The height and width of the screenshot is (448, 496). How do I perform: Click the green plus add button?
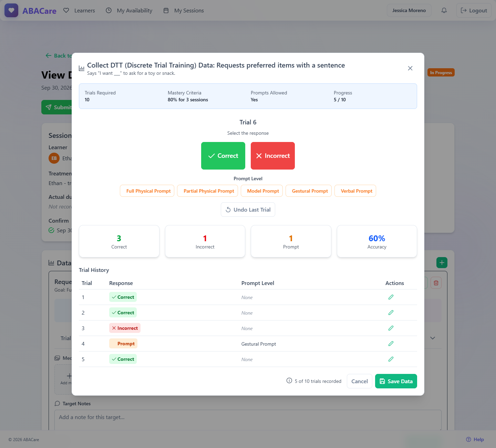click(442, 263)
